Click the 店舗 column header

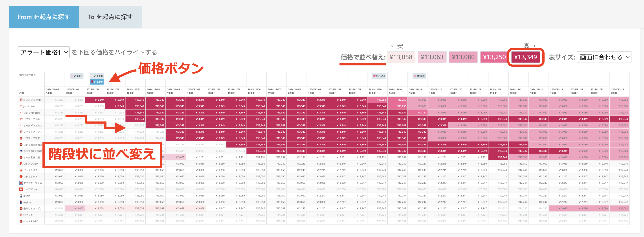[x=22, y=93]
